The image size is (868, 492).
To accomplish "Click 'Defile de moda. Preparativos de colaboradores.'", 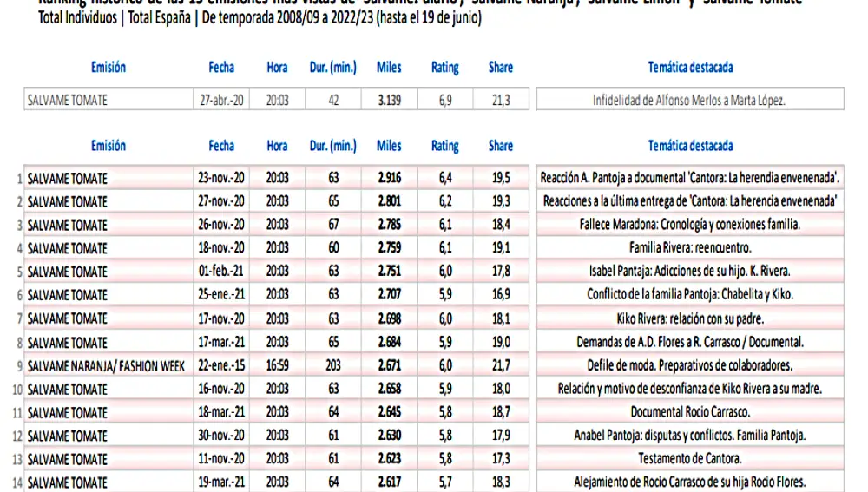I will 690,365.
